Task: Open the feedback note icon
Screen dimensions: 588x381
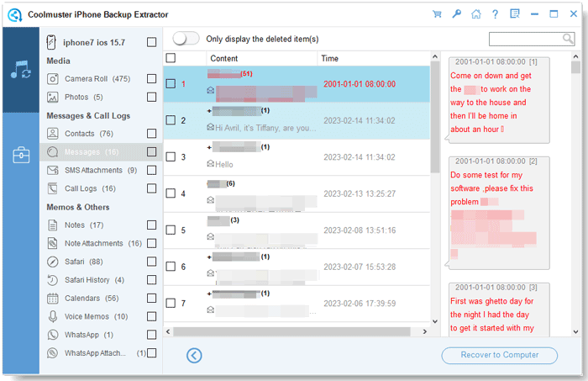Action: tap(515, 14)
